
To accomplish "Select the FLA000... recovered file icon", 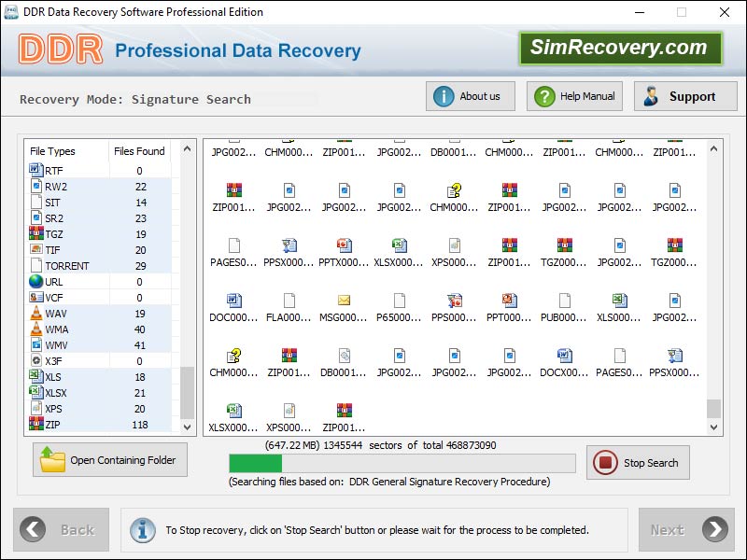I will pos(289,301).
